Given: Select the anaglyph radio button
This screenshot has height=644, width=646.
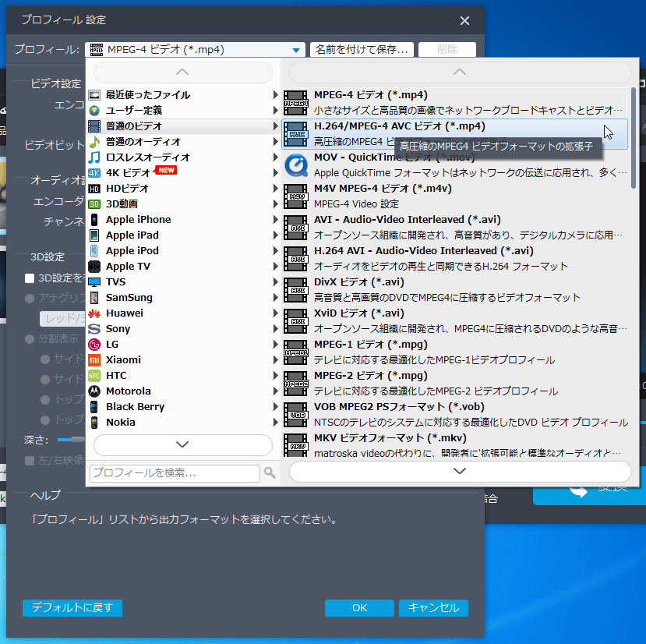Looking at the screenshot, I should tap(30, 298).
